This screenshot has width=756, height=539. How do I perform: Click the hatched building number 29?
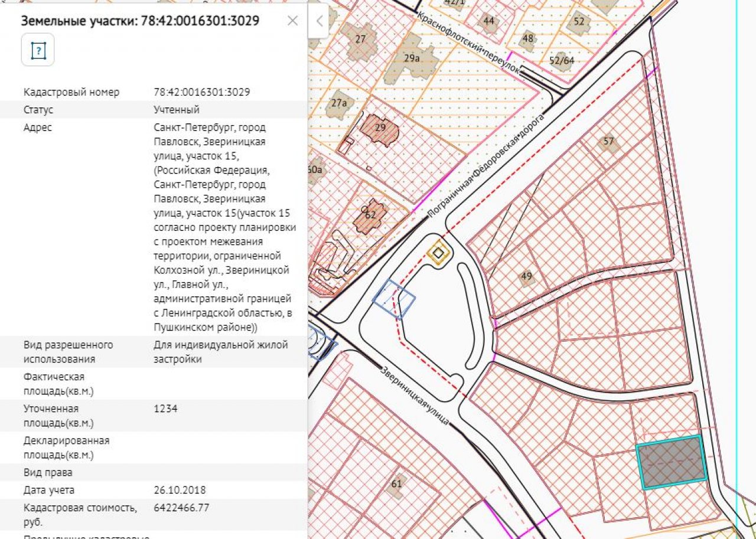tap(380, 129)
